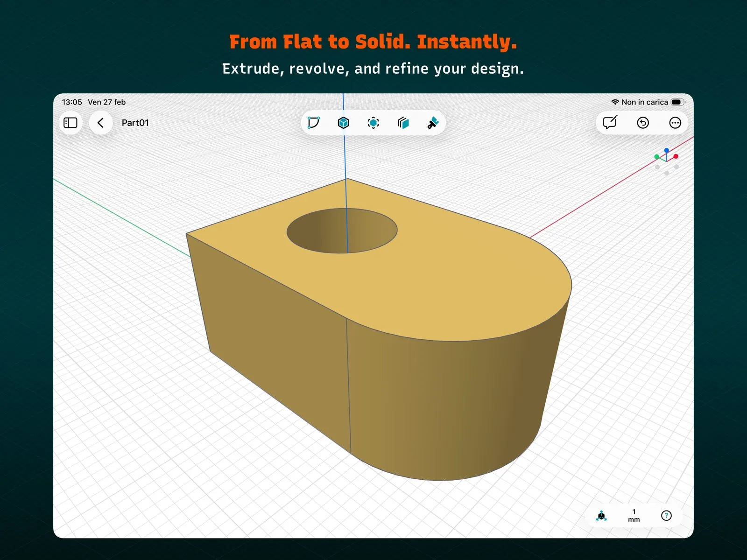Select the circular hole in the solid
Screen dimensions: 747x560
(x=342, y=231)
